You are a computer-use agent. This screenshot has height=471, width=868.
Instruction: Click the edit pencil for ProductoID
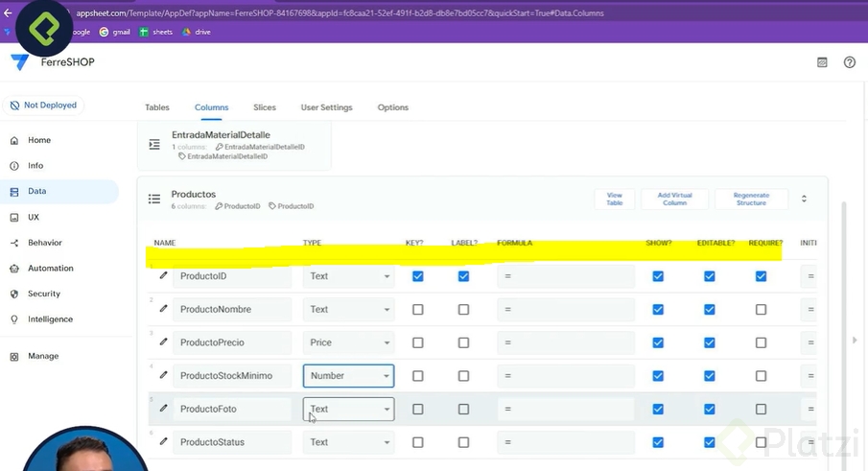[163, 276]
